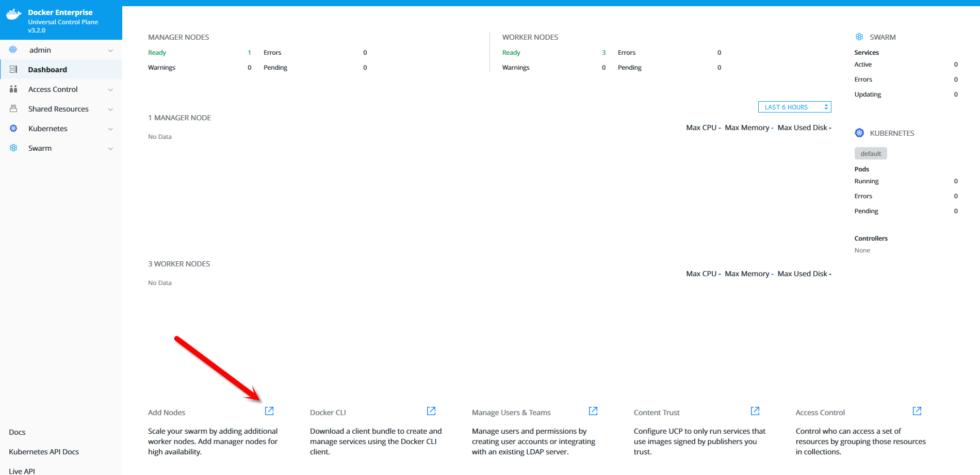Screen dimensions: 980x475
Task: Click the Kubernetes panel header icon
Action: pyautogui.click(x=859, y=133)
